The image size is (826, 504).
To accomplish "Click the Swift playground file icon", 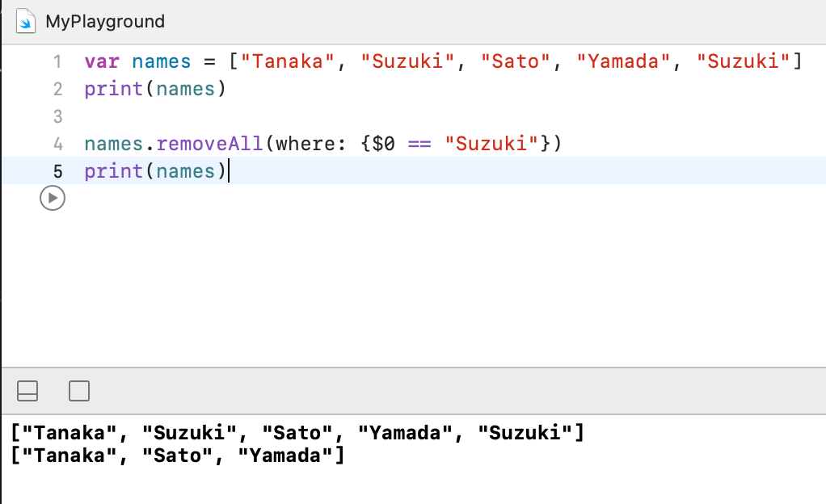I will tap(27, 21).
